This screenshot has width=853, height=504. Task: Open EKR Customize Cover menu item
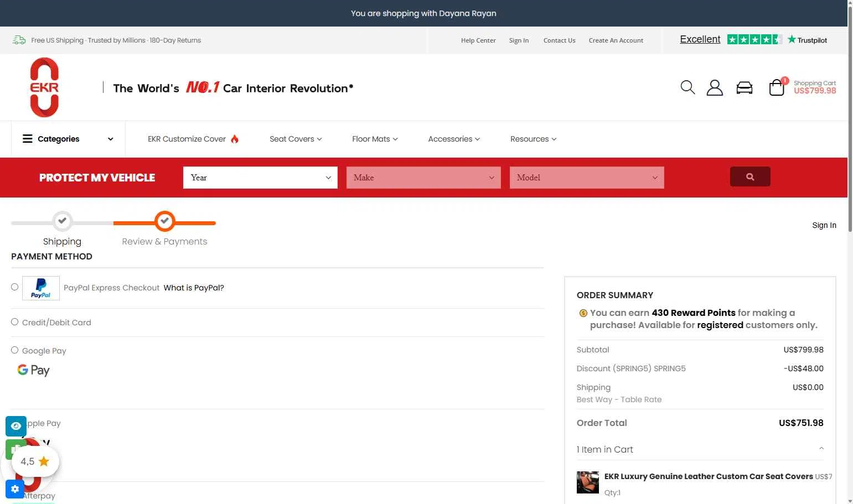click(187, 139)
